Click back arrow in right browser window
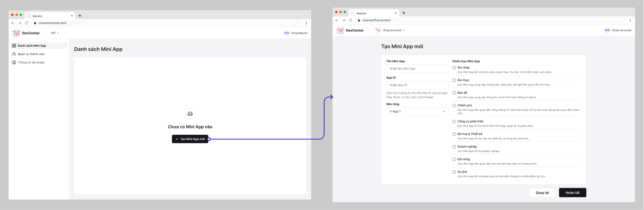The height and width of the screenshot is (210, 644). 337,20
